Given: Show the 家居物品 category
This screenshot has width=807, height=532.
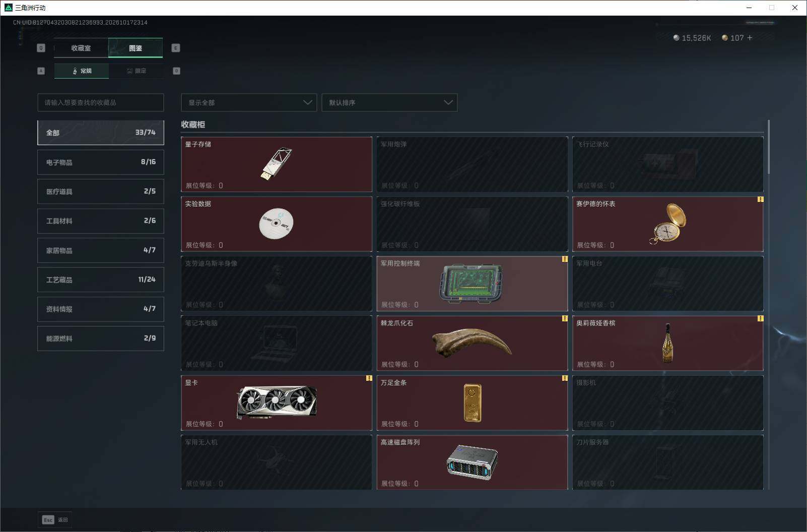Looking at the screenshot, I should pyautogui.click(x=101, y=250).
